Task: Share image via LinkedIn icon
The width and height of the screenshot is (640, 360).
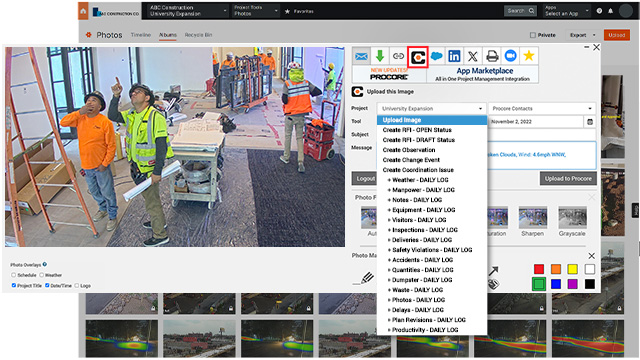Action: pos(454,56)
